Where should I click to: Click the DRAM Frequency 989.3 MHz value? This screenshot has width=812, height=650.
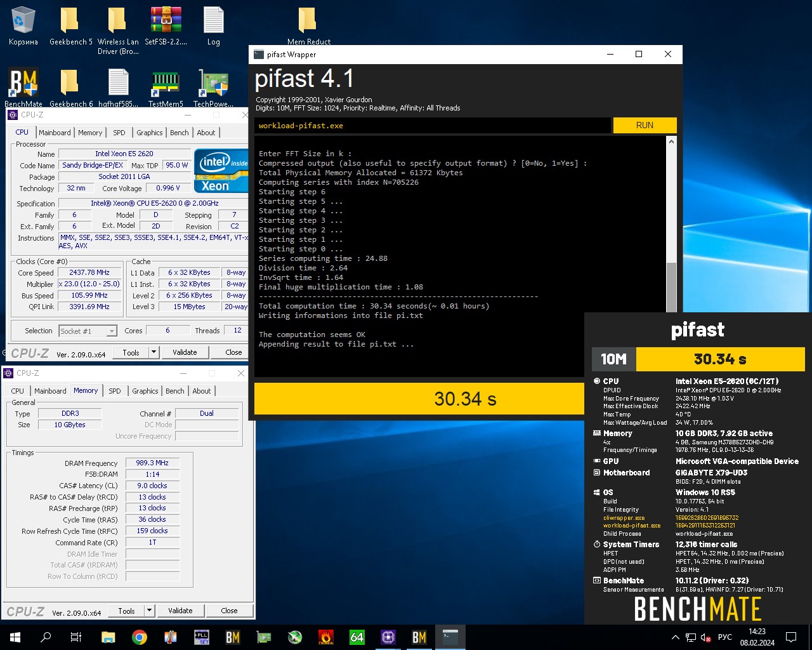pos(152,463)
